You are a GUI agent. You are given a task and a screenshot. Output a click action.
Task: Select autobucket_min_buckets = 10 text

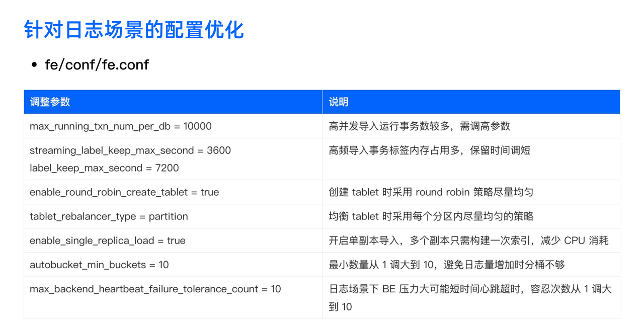click(102, 265)
